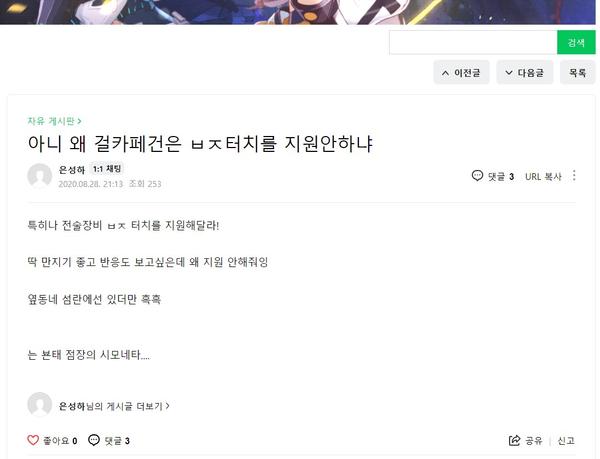
Task: Open 은성하님의 게시글 더보기 link
Action: (x=114, y=406)
